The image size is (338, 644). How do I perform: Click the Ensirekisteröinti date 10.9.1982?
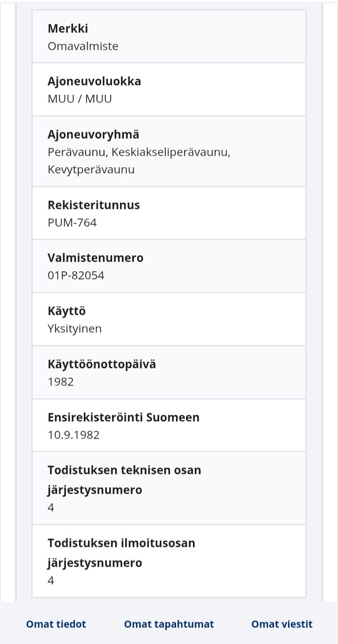click(x=73, y=435)
